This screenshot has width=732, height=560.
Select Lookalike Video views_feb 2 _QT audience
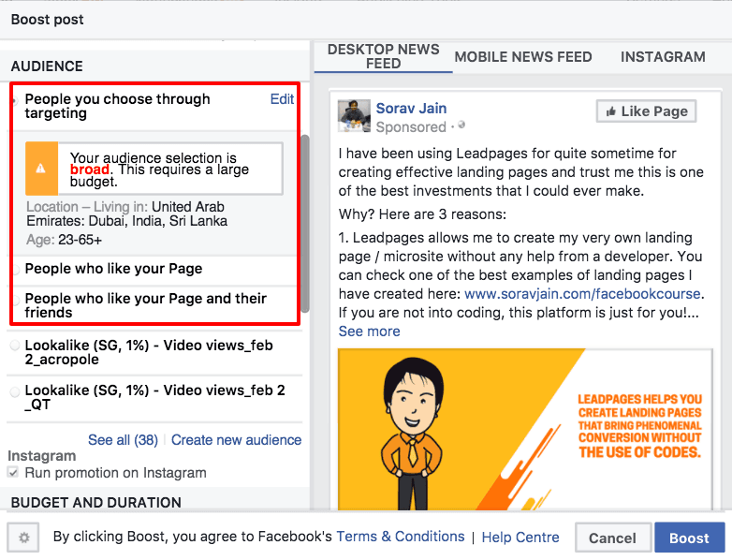15,391
